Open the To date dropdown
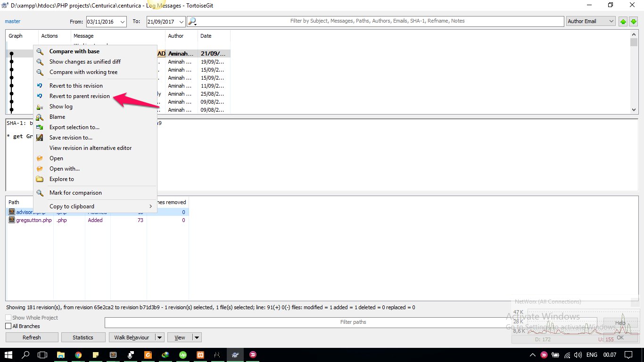The height and width of the screenshot is (362, 644). (182, 22)
